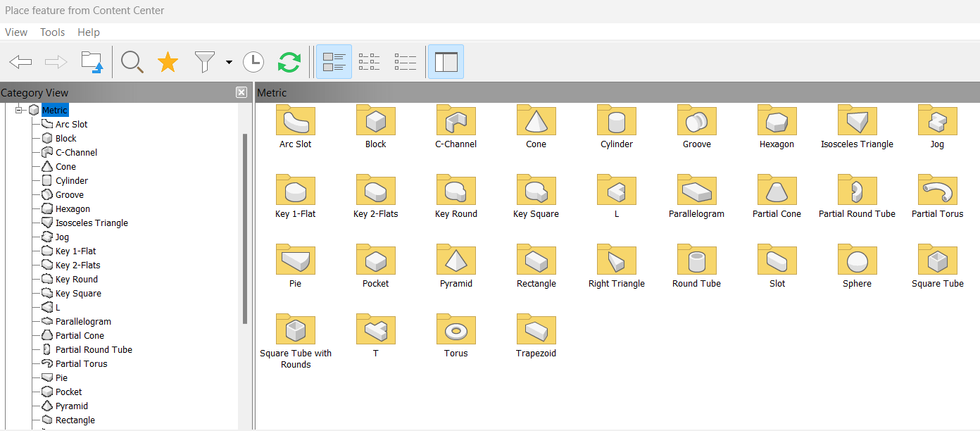Open the Help menu
Screen dimensions: 980x431
click(89, 32)
